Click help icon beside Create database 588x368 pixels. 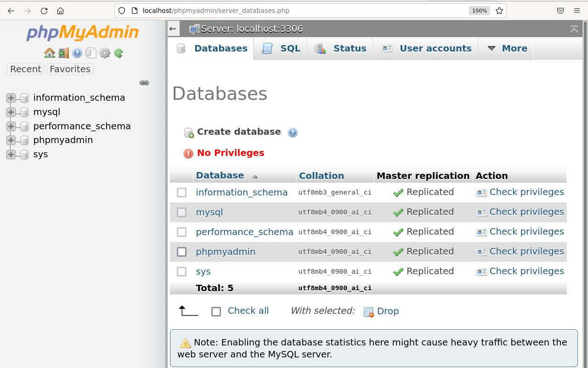293,132
